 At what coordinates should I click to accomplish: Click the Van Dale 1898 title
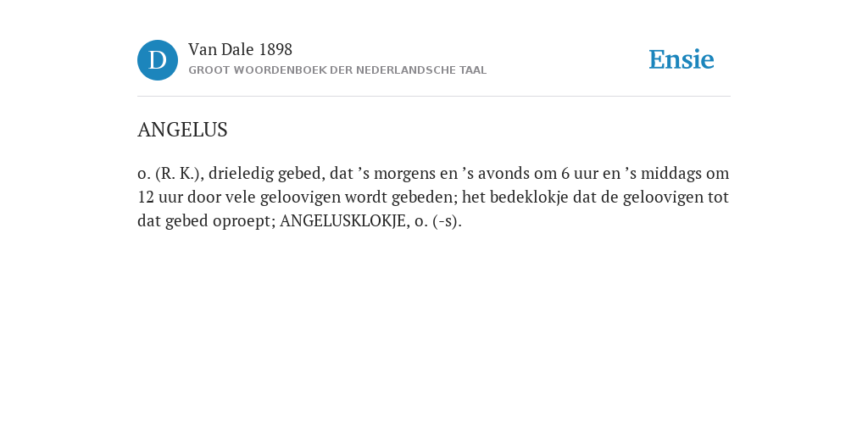(240, 50)
